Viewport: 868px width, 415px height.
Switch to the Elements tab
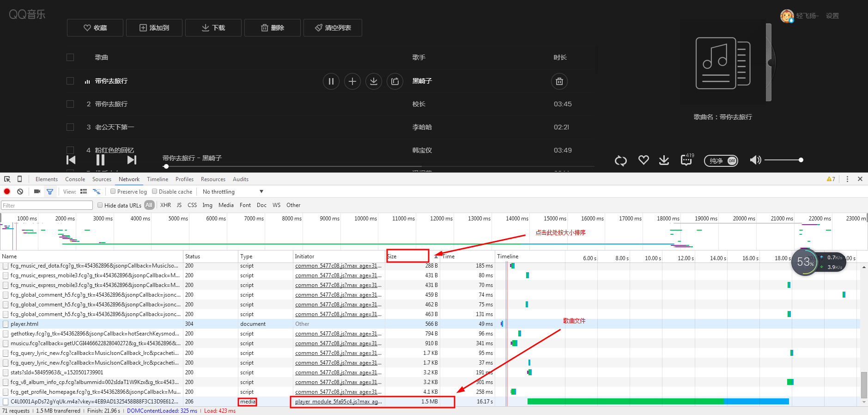click(47, 179)
